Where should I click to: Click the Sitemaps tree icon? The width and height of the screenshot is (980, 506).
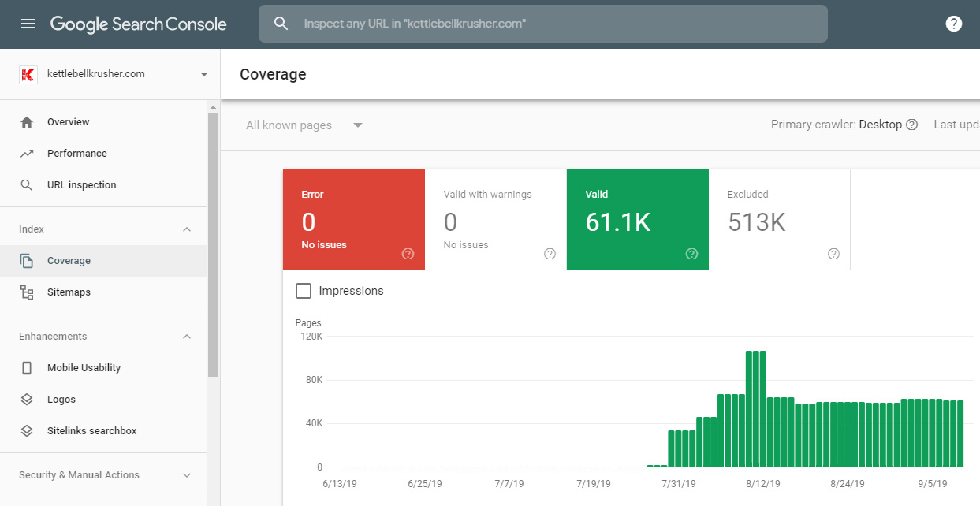tap(27, 292)
